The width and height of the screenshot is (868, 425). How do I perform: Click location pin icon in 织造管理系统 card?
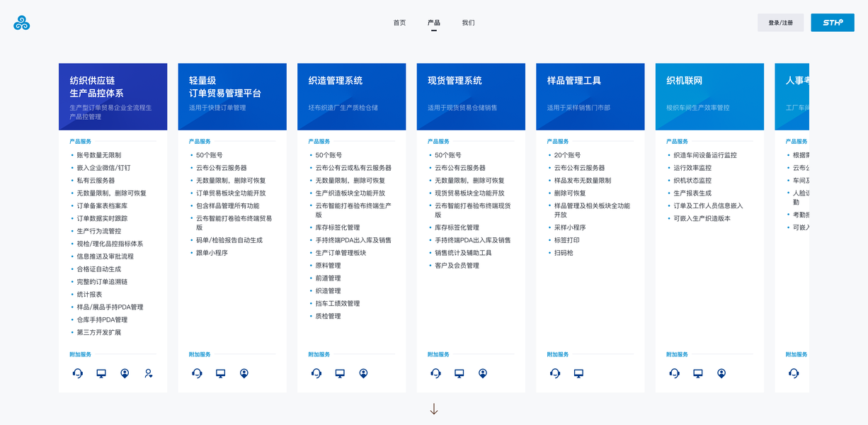pyautogui.click(x=363, y=373)
